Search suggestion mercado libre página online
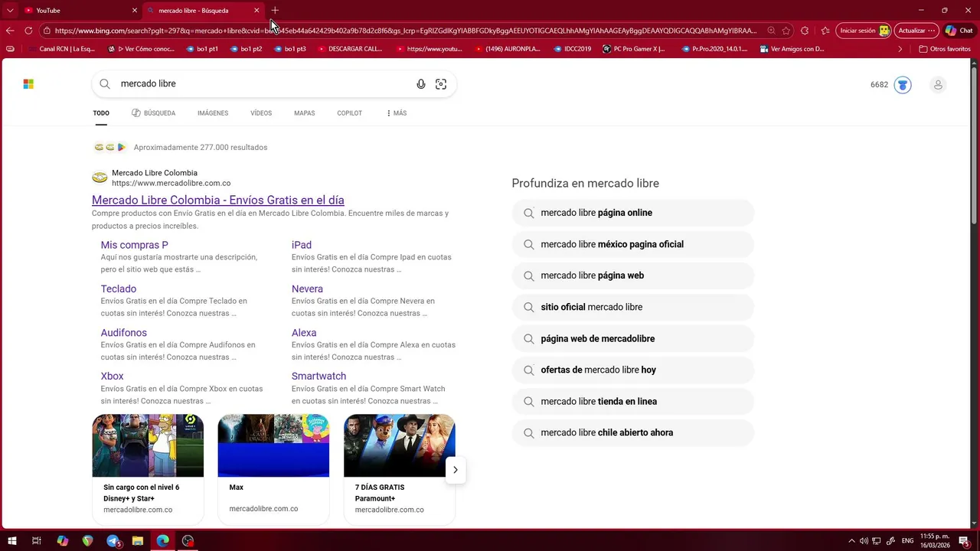Viewport: 980px width, 551px height. 633,213
